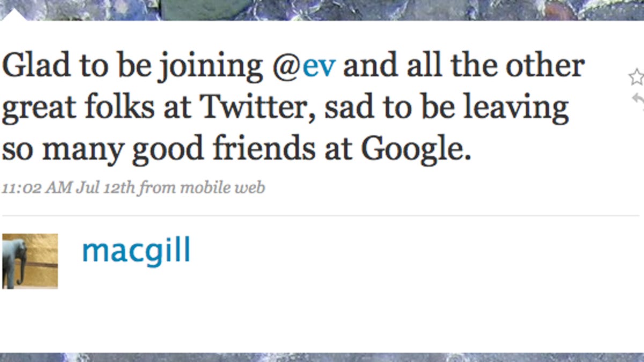Click the elephant avatar thumbnail
The height and width of the screenshot is (362, 644).
(x=30, y=261)
